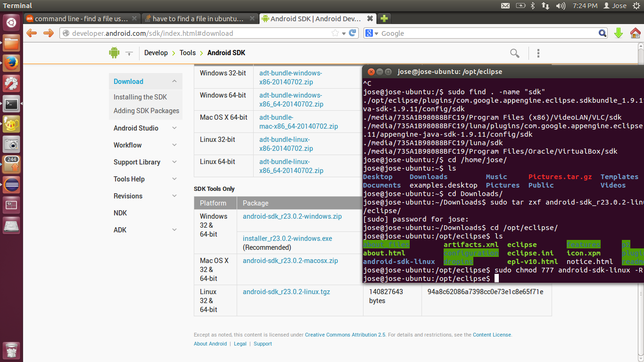Expand the Android Studio sidebar section

click(174, 128)
